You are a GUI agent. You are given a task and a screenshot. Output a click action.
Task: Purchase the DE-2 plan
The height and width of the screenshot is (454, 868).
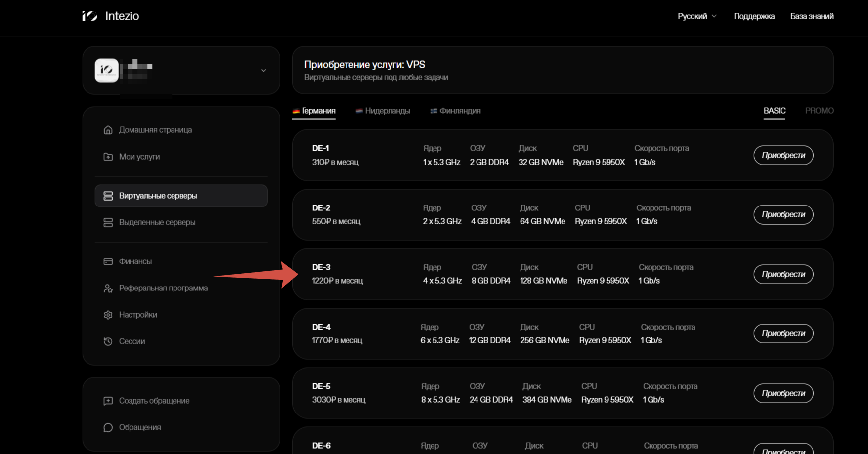pos(783,214)
